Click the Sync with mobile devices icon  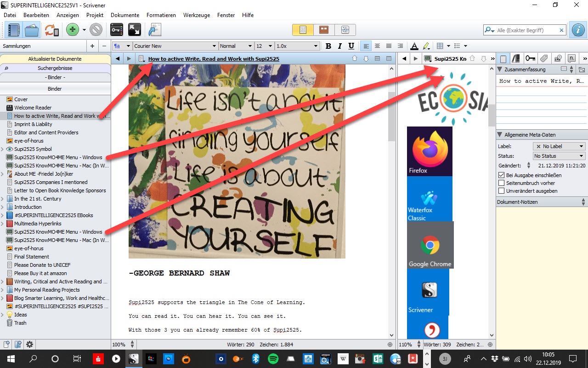point(51,30)
